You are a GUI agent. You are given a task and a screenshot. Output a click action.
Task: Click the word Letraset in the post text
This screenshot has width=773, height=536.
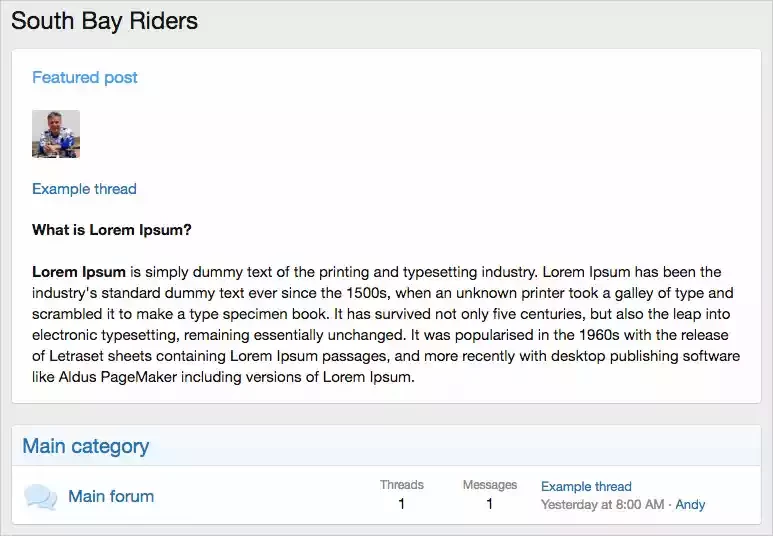pos(76,356)
